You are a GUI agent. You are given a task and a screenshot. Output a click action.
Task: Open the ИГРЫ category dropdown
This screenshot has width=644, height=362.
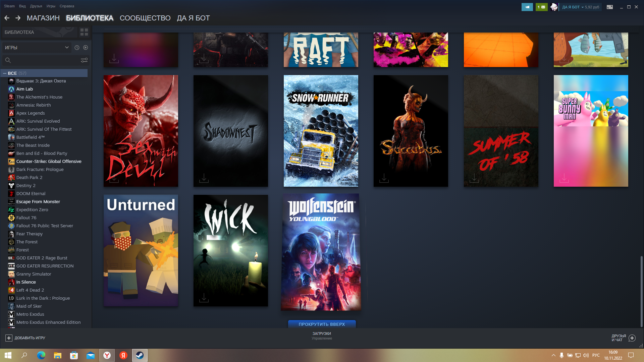37,48
